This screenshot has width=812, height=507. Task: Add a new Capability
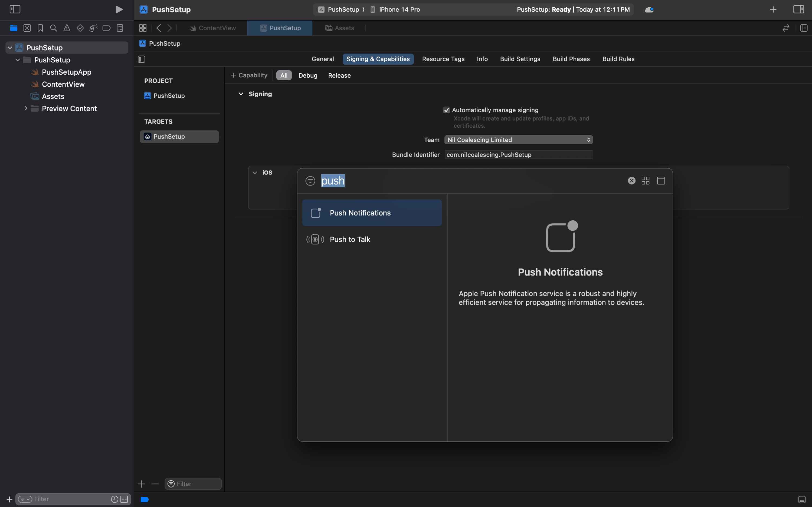[249, 75]
